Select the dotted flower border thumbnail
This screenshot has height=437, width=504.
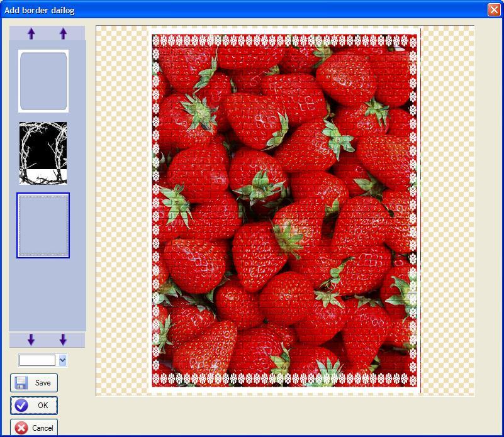click(43, 225)
